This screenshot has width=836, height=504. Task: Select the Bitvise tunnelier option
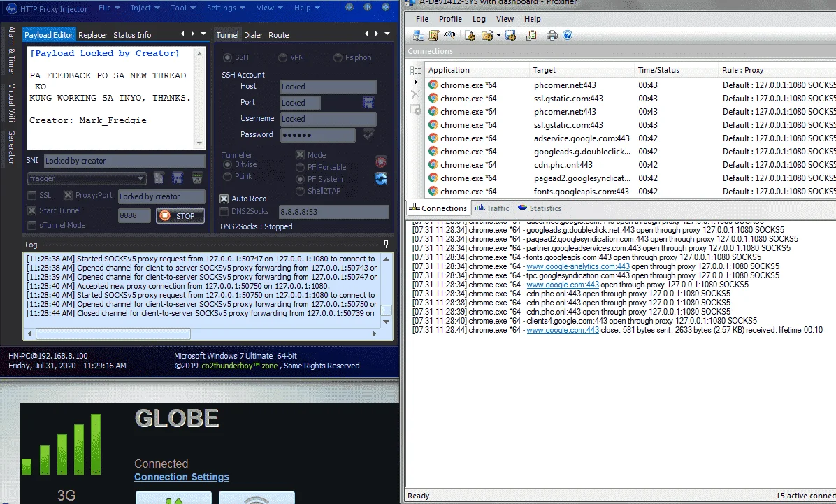click(240, 165)
